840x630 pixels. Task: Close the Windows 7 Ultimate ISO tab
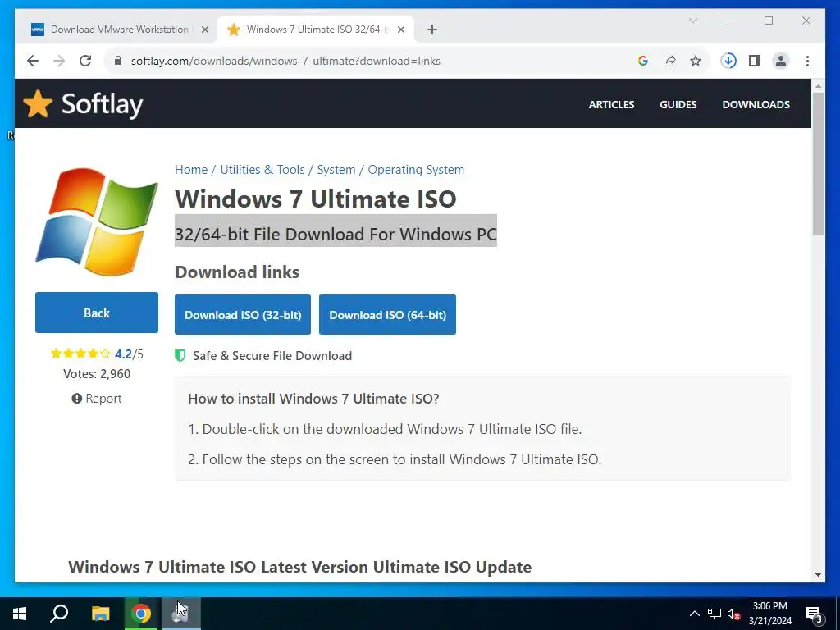click(400, 30)
